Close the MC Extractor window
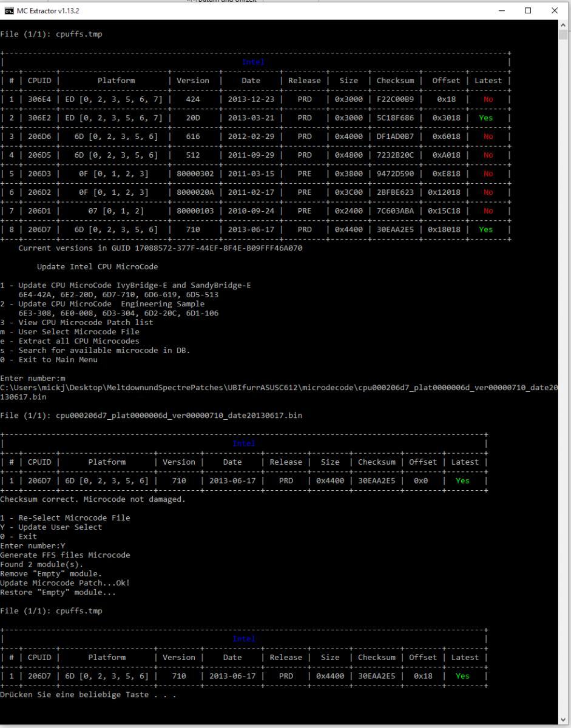This screenshot has width=571, height=728. point(555,10)
